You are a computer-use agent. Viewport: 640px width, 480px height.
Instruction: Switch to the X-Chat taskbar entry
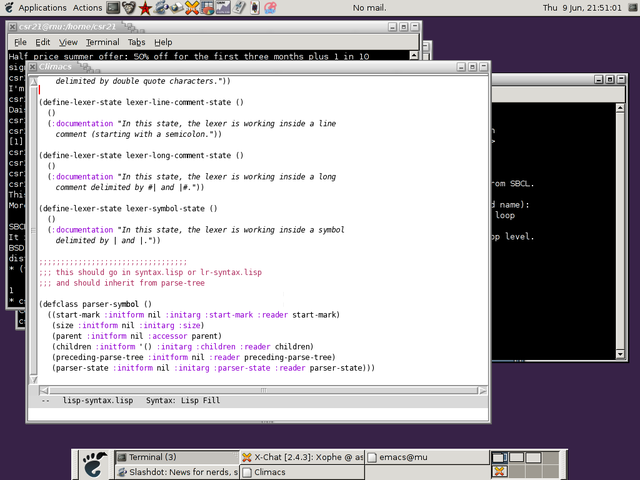pos(302,457)
